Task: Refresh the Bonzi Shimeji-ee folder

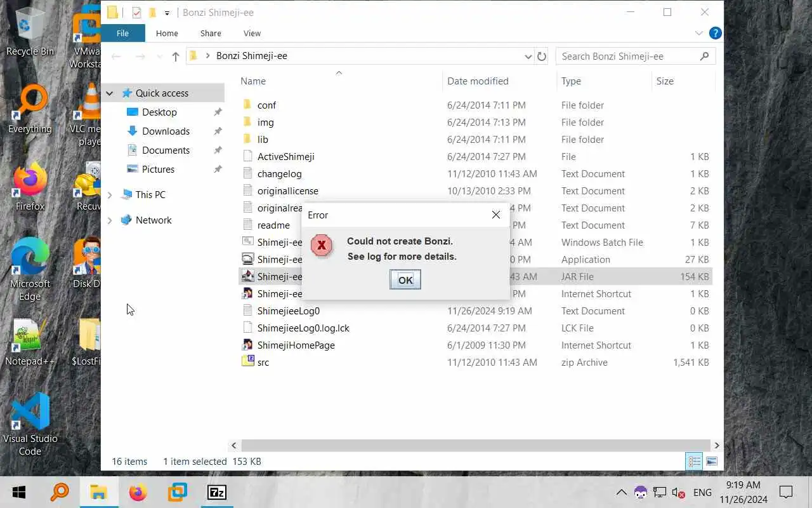Action: pyautogui.click(x=542, y=57)
